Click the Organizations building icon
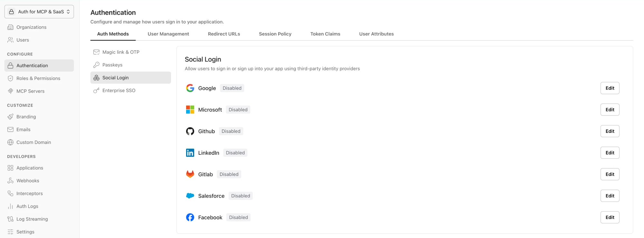This screenshot has height=238, width=644. click(x=10, y=27)
